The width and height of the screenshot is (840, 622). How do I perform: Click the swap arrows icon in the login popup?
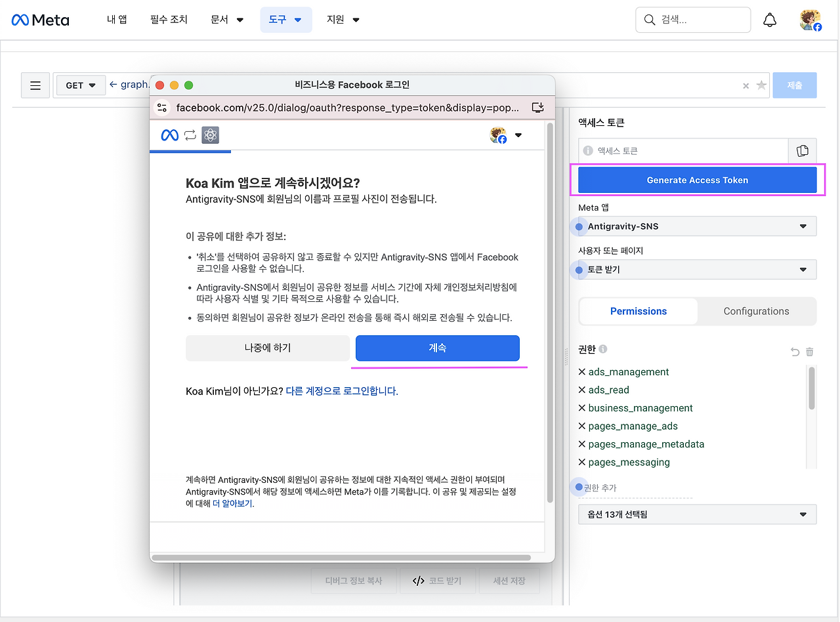click(190, 135)
